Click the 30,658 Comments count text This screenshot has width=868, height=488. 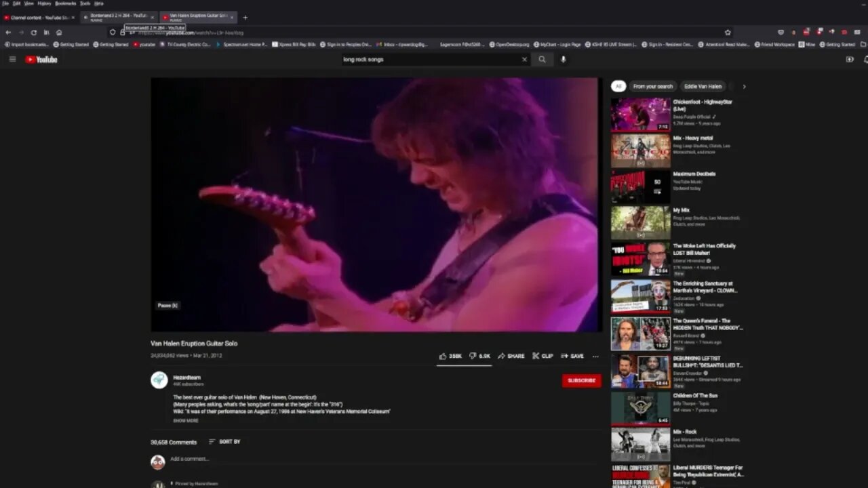pos(174,442)
